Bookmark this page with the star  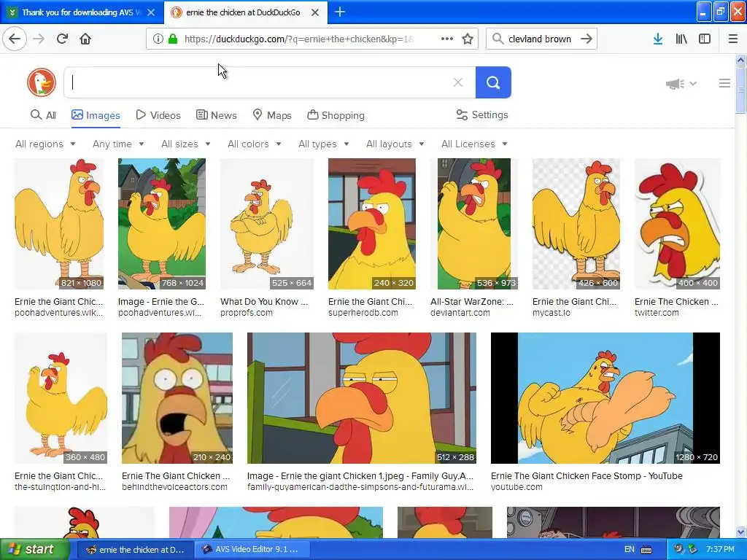468,39
